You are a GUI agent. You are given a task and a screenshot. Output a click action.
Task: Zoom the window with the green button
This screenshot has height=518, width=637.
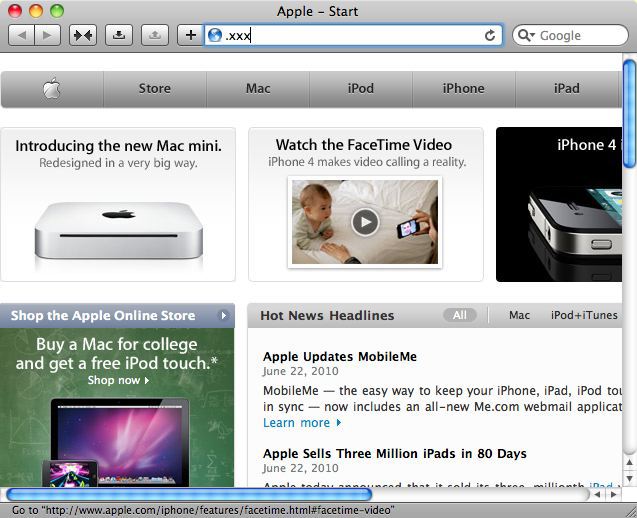(x=57, y=11)
